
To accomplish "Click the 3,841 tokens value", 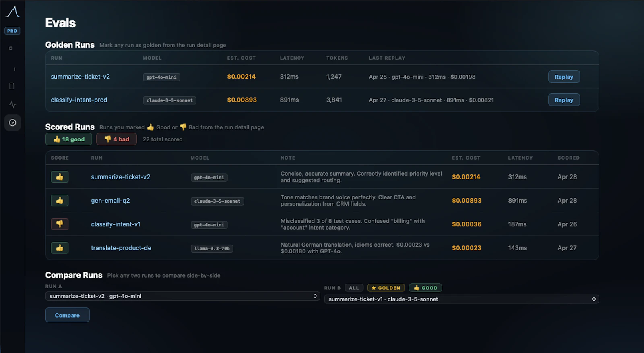I will (334, 100).
